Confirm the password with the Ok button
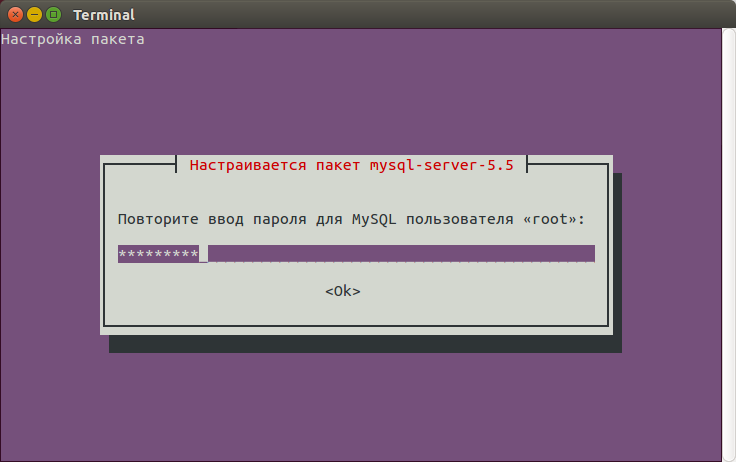Screen dimensions: 736x462 point(343,291)
